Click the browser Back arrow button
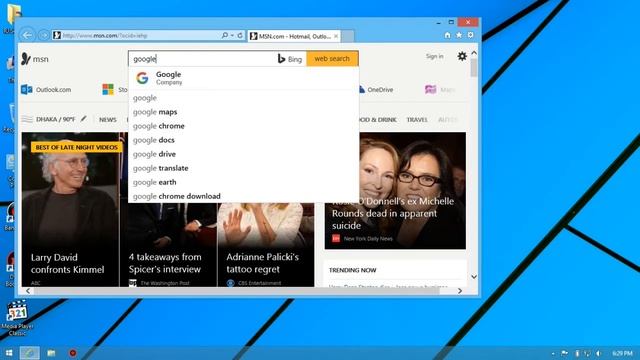 pos(27,36)
